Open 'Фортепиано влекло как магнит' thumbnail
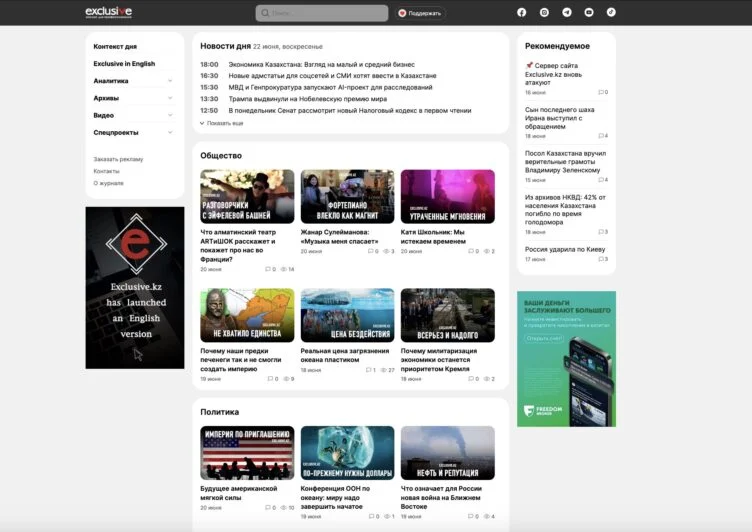Image resolution: width=752 pixels, height=532 pixels. coord(347,196)
